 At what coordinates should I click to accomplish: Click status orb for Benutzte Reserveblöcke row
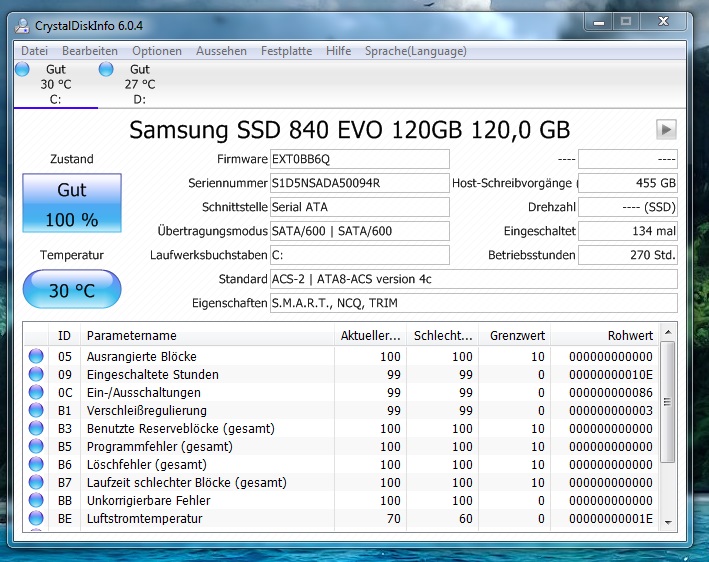click(36, 428)
